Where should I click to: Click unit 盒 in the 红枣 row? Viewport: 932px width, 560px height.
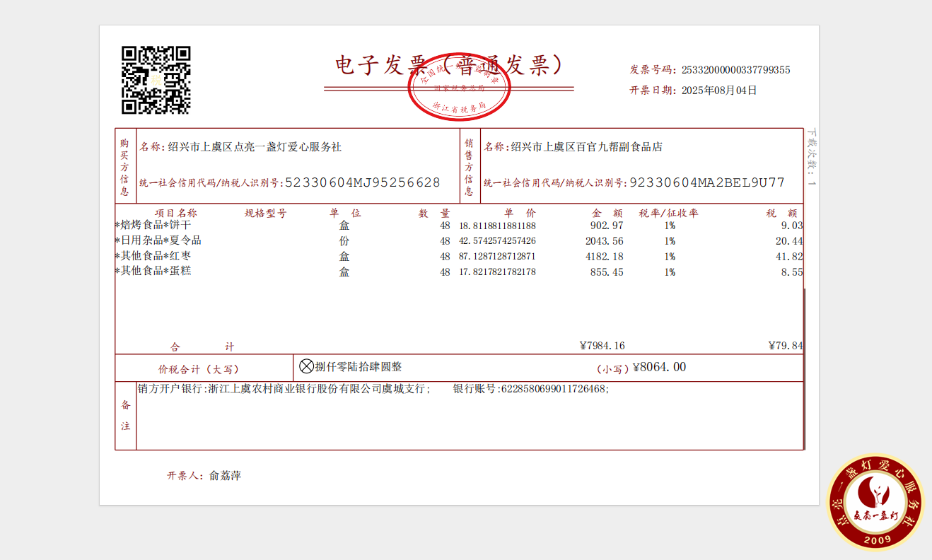pos(344,257)
